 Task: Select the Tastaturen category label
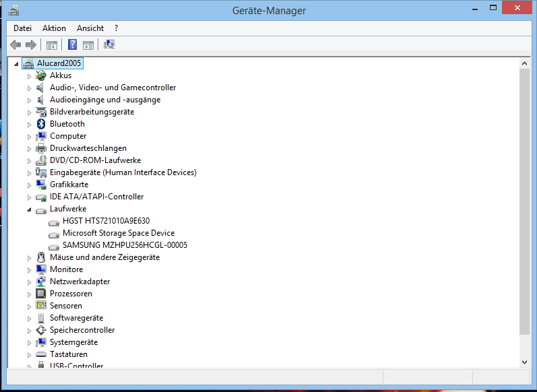pos(69,354)
